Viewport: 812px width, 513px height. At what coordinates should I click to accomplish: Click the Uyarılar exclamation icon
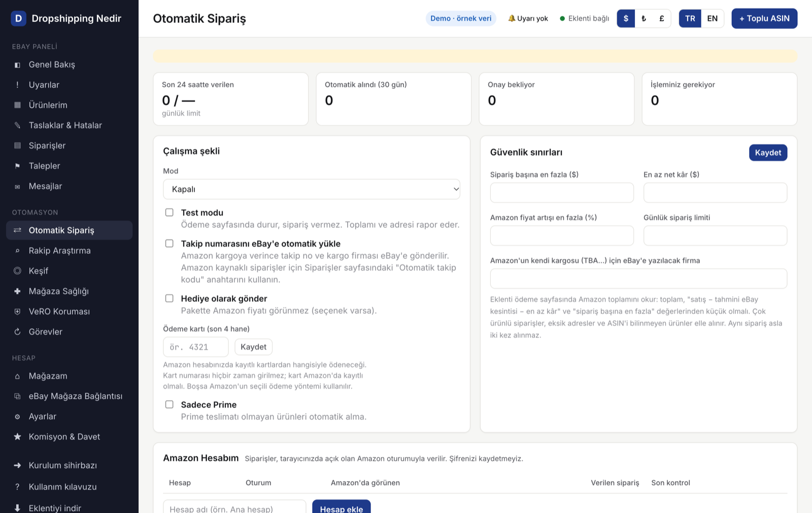(17, 85)
